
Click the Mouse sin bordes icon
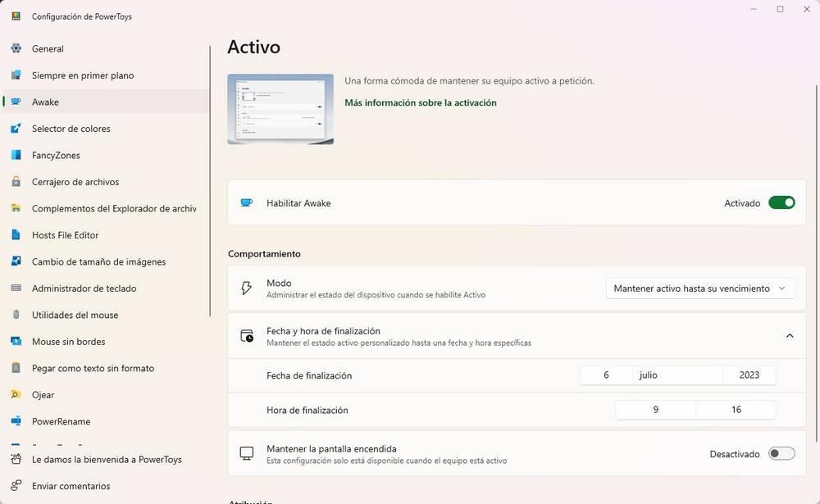pyautogui.click(x=16, y=342)
